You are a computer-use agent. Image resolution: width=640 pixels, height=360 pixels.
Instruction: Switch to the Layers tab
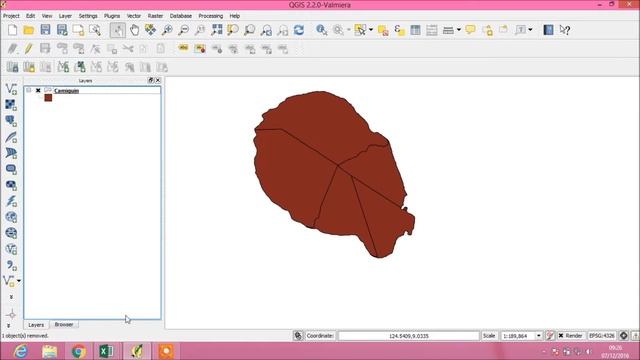(x=36, y=325)
